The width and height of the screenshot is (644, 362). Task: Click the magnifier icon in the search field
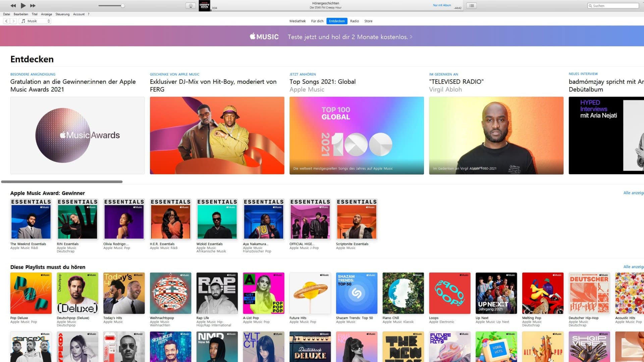tap(590, 6)
